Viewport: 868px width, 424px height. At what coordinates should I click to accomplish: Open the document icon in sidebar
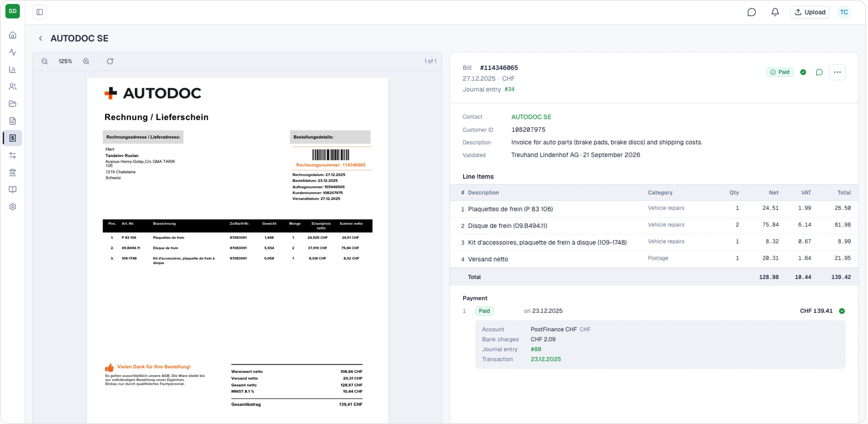point(13,121)
